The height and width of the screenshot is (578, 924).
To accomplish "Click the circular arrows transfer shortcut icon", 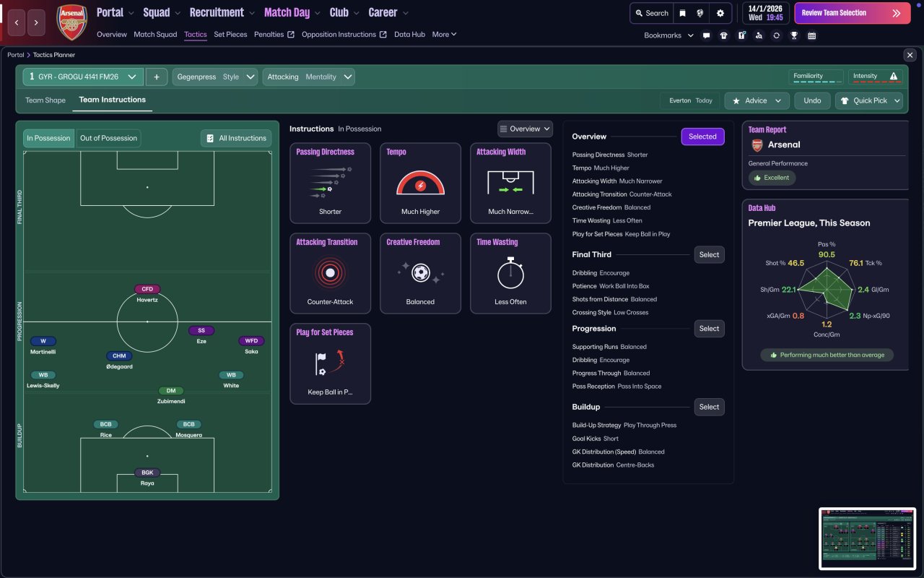I will point(776,35).
